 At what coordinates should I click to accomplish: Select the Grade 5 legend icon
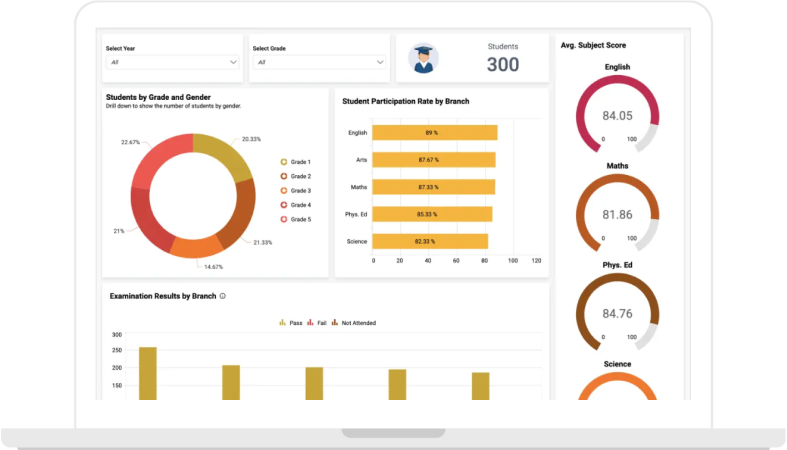click(284, 219)
